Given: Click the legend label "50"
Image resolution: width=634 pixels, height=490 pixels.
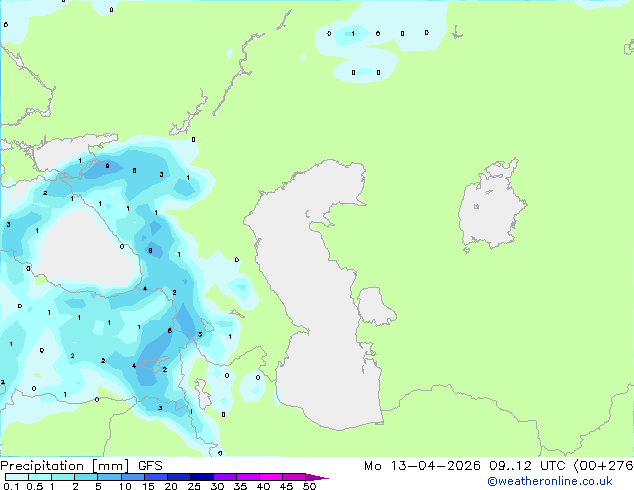Looking at the screenshot, I should pos(310,486).
